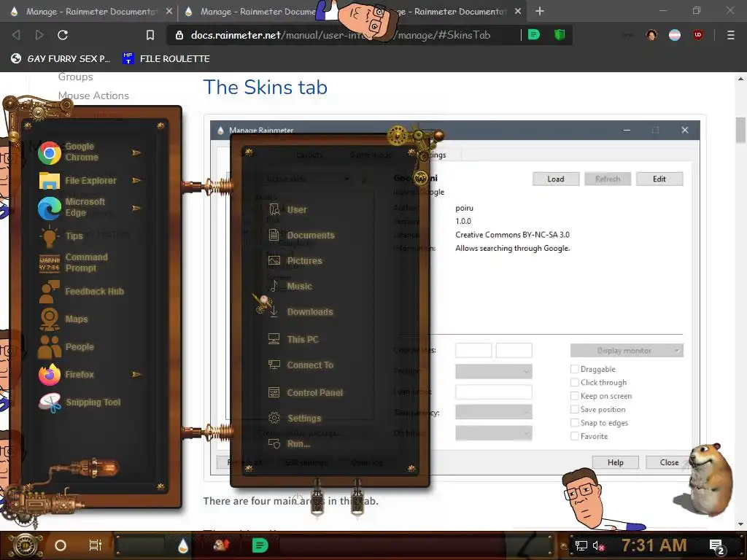Bookmark this page with the bookmark icon

click(150, 35)
